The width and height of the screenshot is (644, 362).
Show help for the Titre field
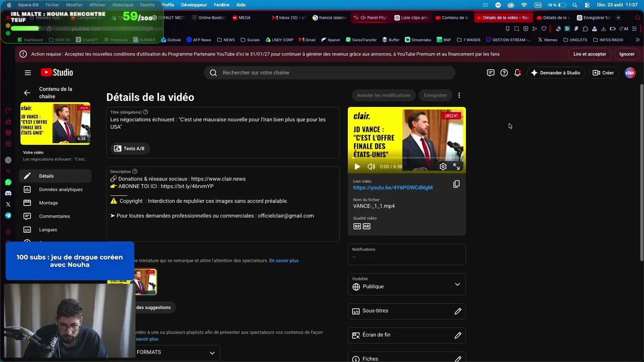pos(145,112)
